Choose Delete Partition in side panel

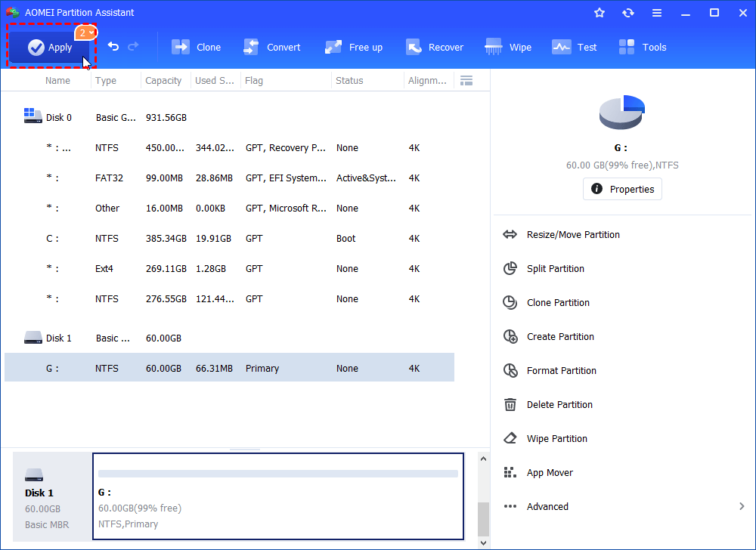(559, 405)
